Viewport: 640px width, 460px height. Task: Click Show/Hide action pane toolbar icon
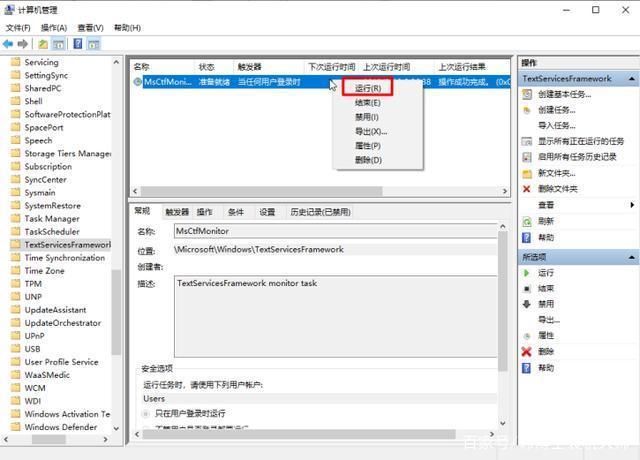93,44
